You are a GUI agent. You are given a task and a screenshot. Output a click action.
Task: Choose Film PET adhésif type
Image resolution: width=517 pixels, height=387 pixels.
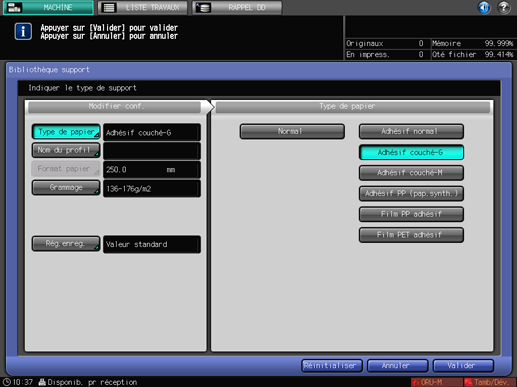[411, 235]
